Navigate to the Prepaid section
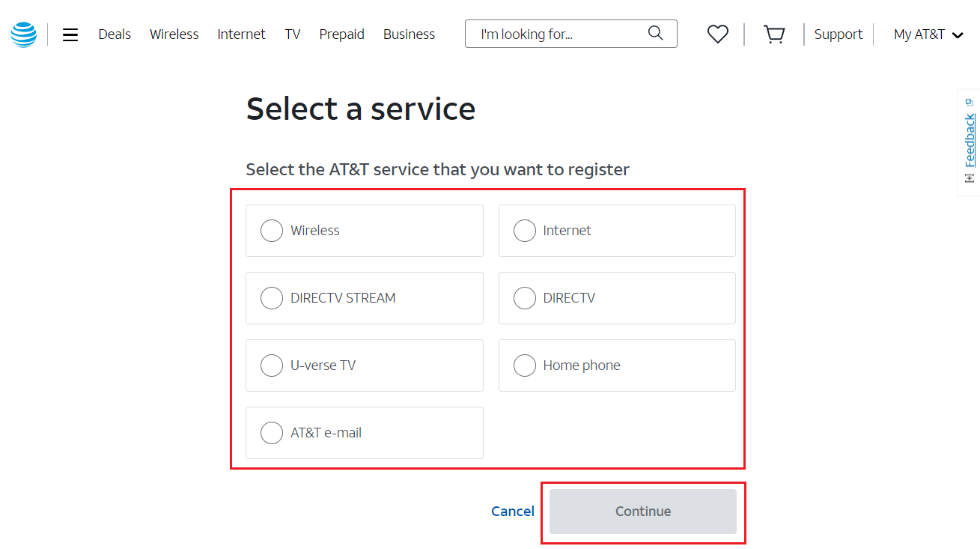The image size is (980, 549). tap(341, 34)
